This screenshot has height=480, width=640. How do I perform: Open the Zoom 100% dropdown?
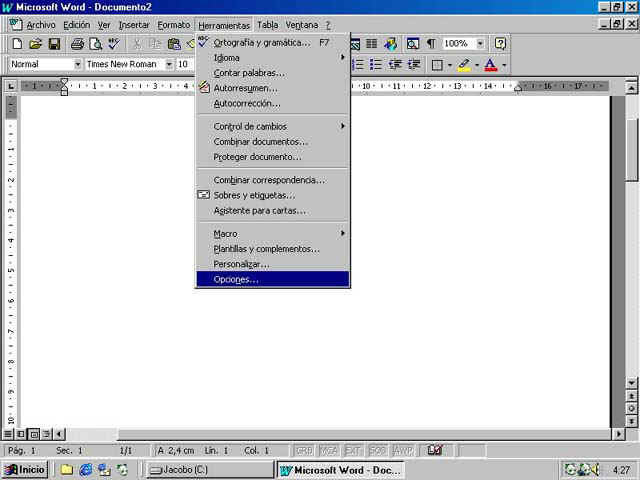pos(480,43)
